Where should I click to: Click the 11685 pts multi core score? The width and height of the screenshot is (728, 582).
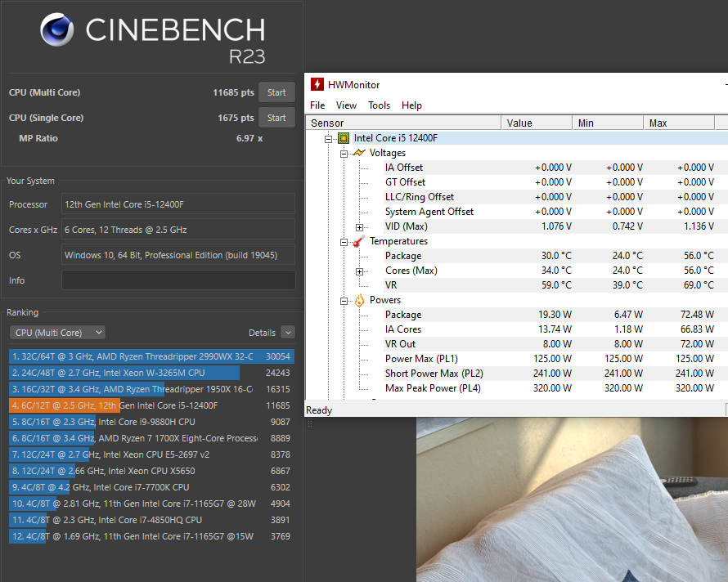[x=234, y=92]
